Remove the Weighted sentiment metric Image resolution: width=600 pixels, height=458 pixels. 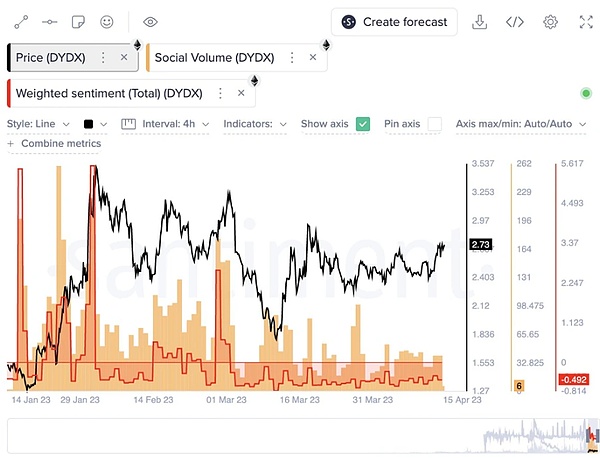tap(241, 93)
